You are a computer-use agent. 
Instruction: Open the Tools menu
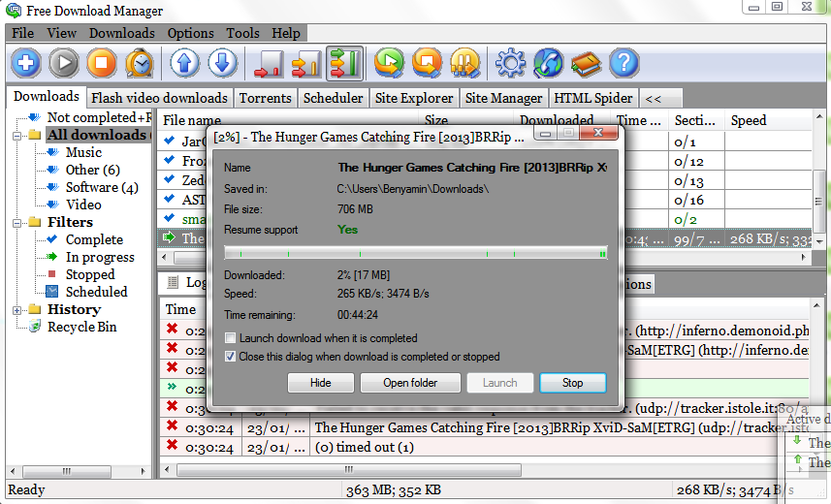[x=242, y=33]
